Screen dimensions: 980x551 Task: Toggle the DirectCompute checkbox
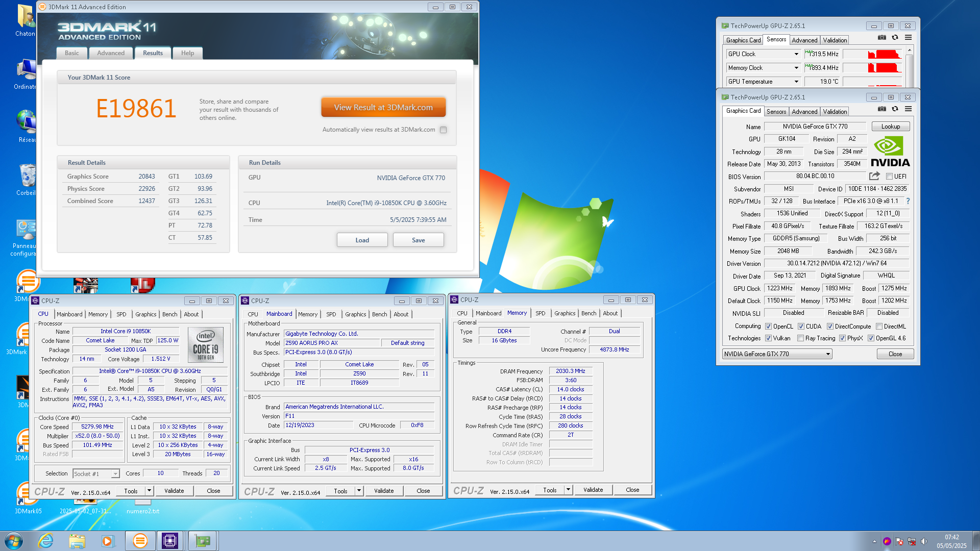[830, 327]
